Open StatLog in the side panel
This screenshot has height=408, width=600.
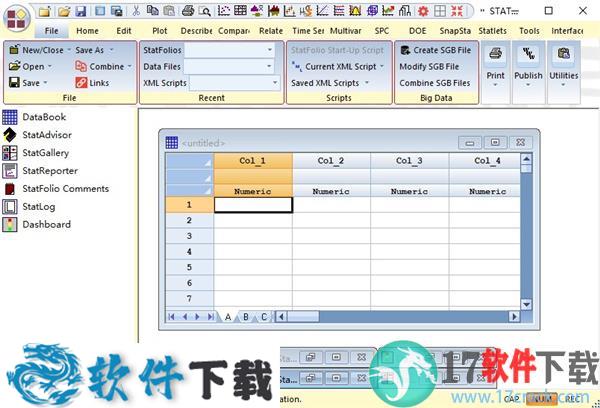pos(29,207)
